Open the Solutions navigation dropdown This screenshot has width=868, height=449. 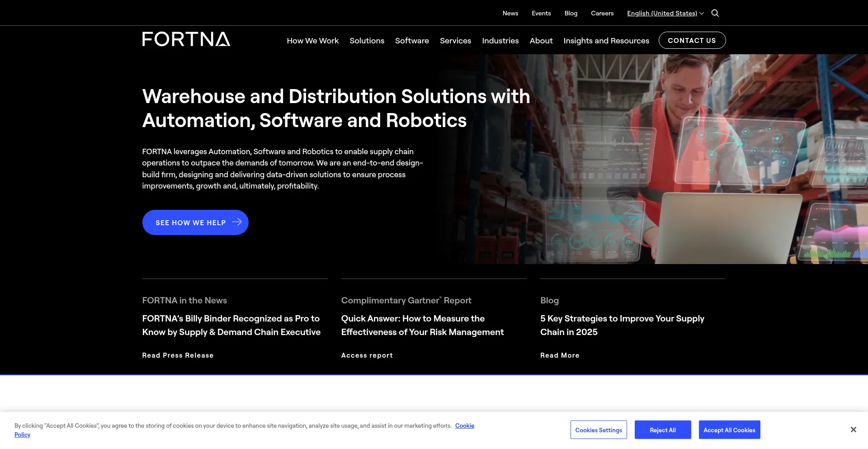point(367,41)
